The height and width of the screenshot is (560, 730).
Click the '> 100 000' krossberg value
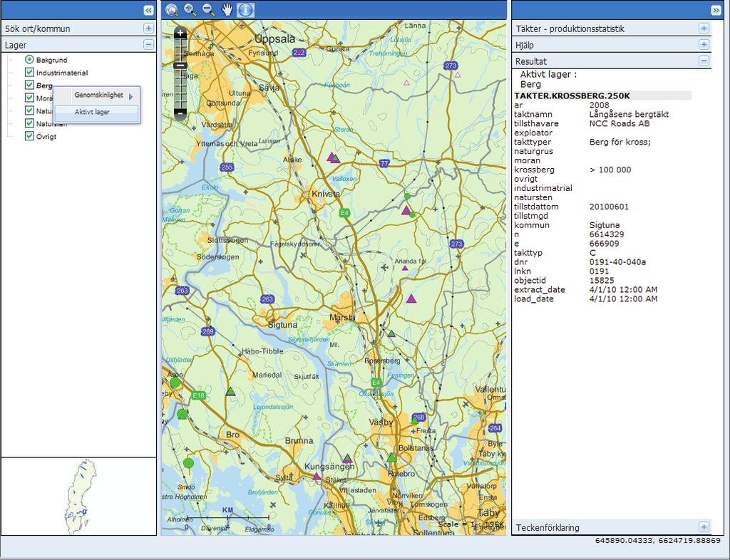pyautogui.click(x=610, y=170)
